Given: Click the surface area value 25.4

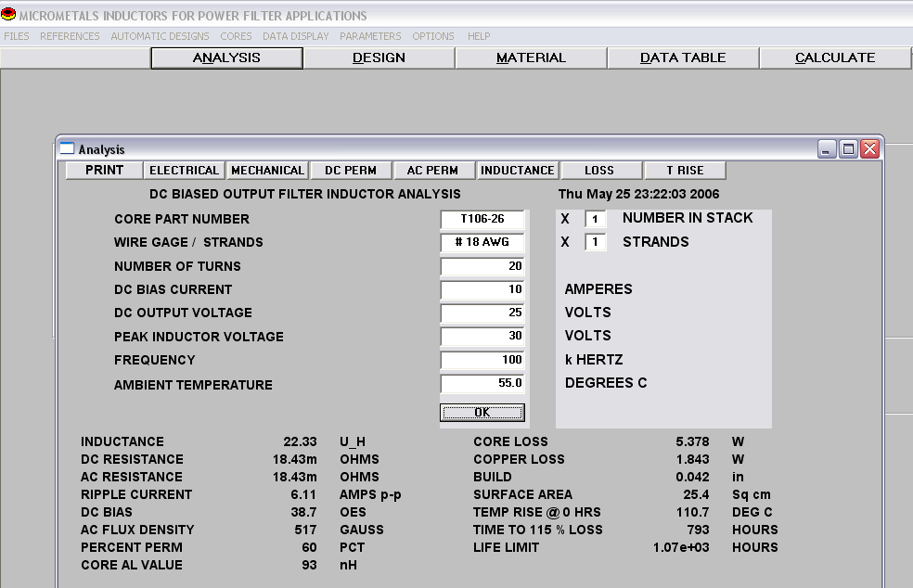Looking at the screenshot, I should pos(696,495).
